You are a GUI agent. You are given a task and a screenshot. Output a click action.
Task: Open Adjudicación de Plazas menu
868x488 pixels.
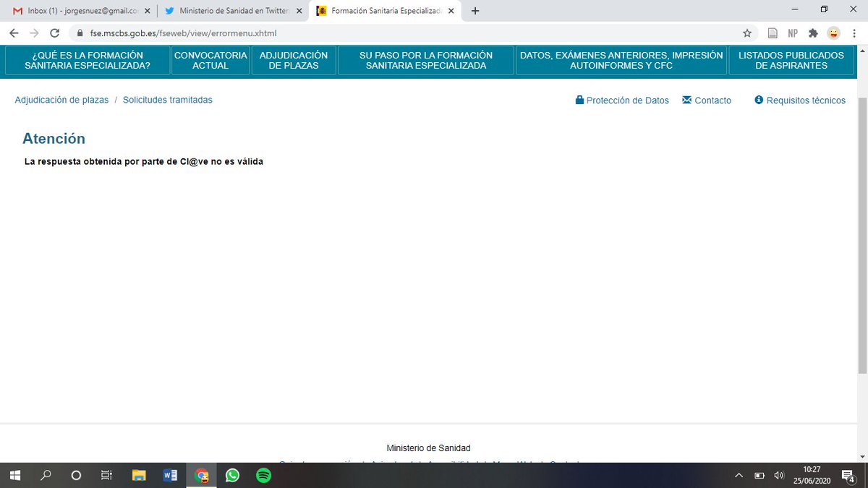pyautogui.click(x=294, y=60)
